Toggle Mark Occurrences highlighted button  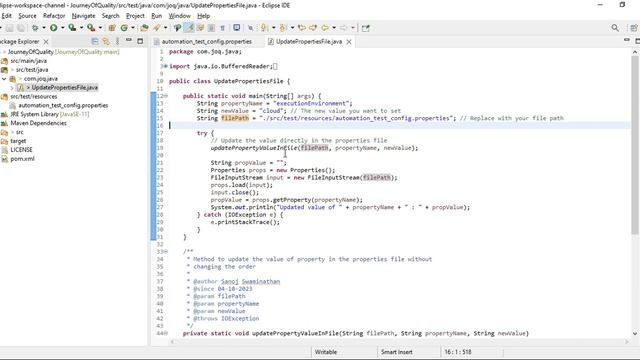(x=189, y=28)
